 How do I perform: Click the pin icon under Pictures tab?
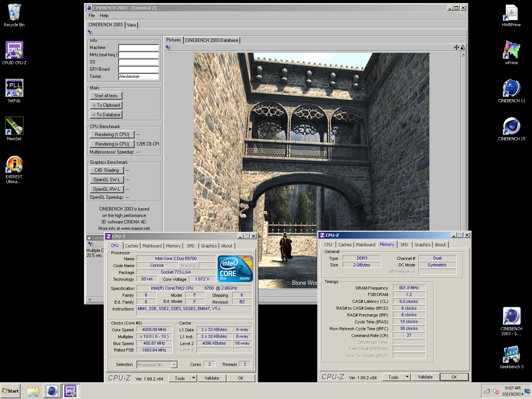click(168, 47)
